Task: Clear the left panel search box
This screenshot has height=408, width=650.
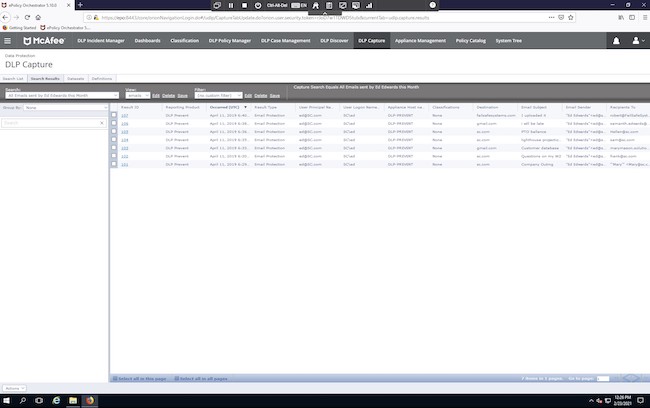Action: (x=102, y=123)
